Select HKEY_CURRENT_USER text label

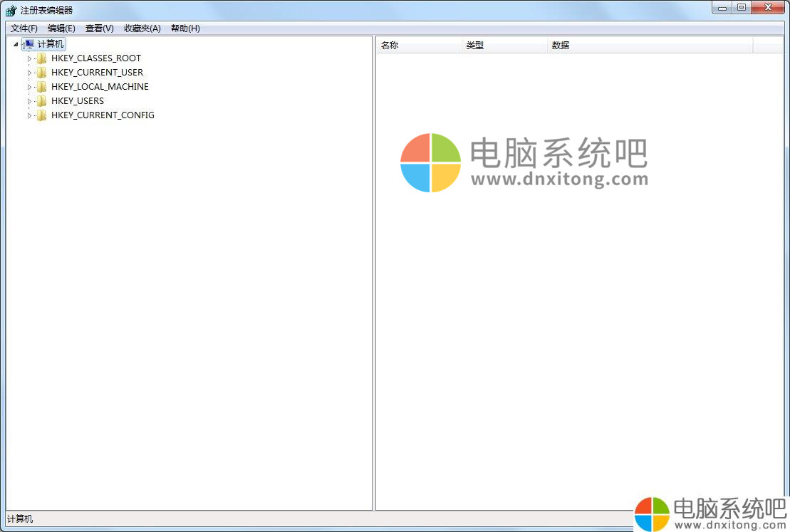pos(98,73)
